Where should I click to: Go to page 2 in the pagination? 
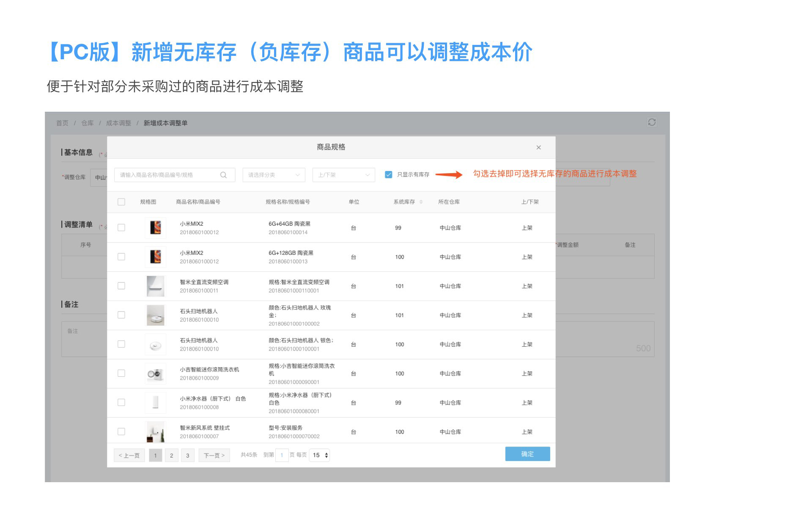[x=171, y=455]
